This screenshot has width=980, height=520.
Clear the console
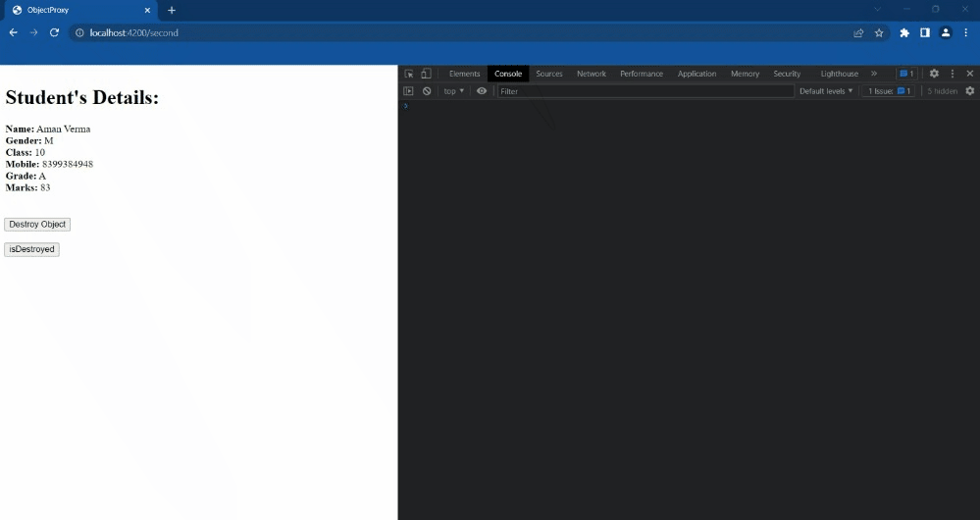427,91
